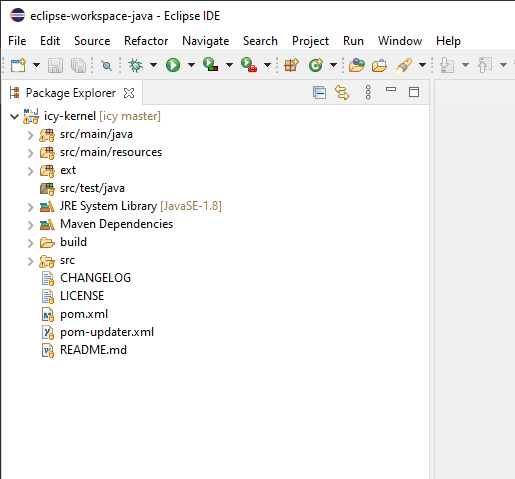The image size is (515, 479).
Task: Close the Package Explorer tab
Action: tap(129, 93)
